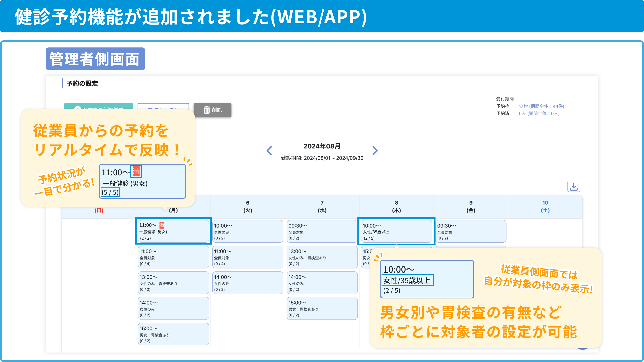Image resolution: width=644 pixels, height=362 pixels.
Task: Click the 削除 delete button
Action: tap(212, 110)
